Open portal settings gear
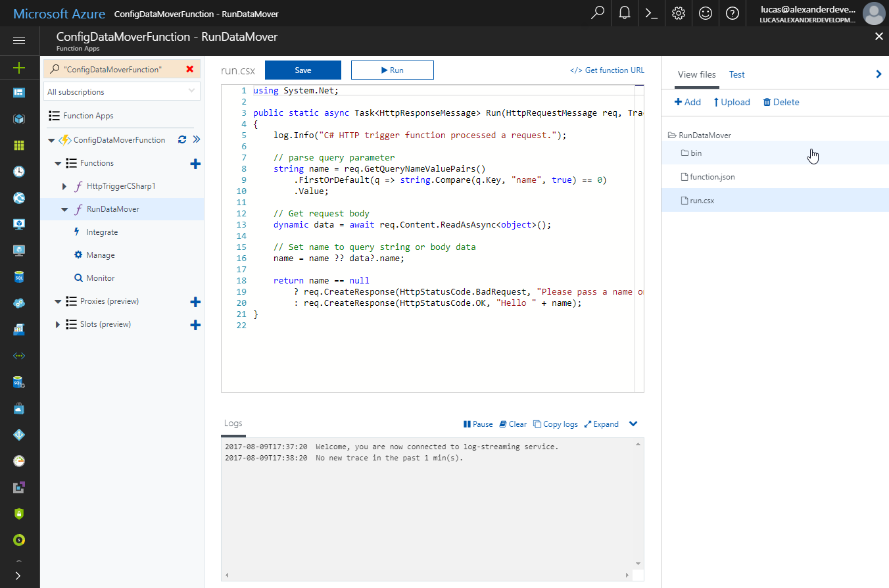The width and height of the screenshot is (889, 588). pos(679,13)
